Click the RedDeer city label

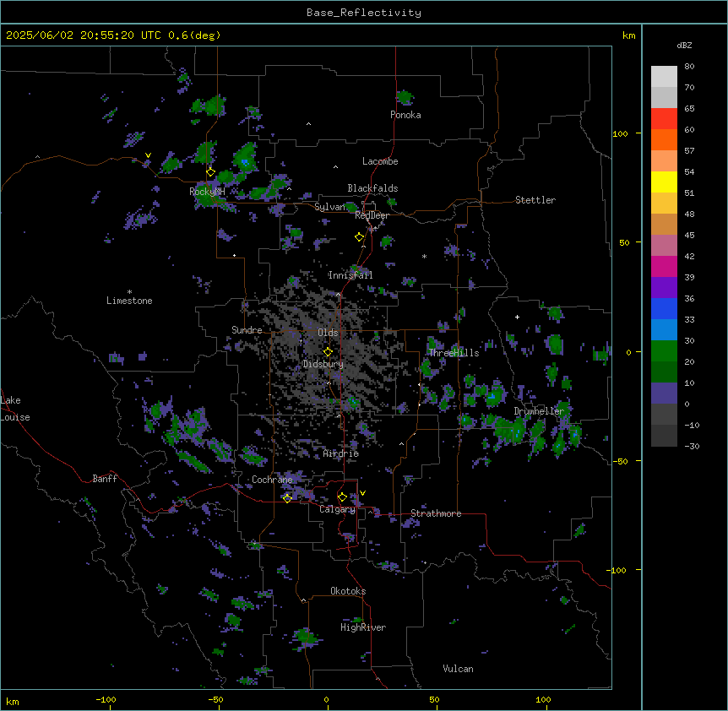click(x=372, y=215)
